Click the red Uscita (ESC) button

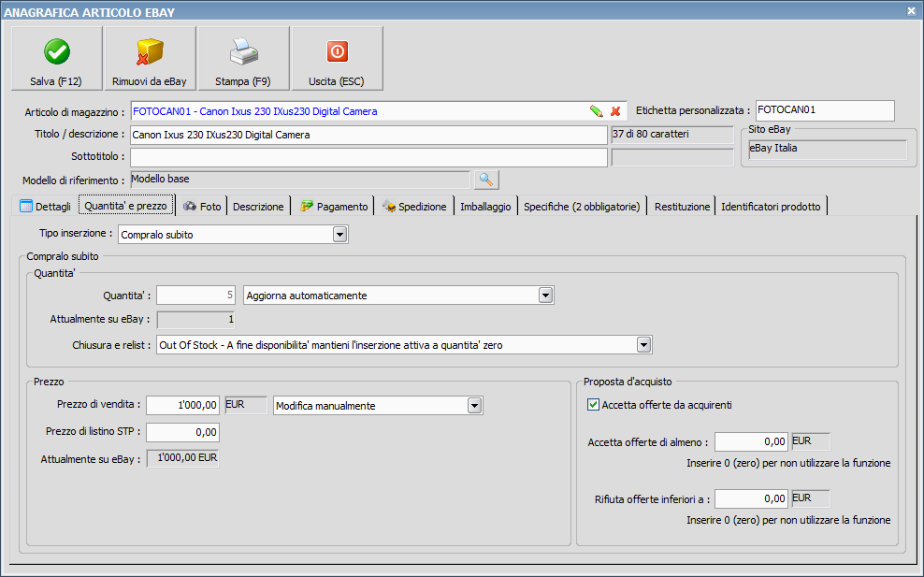337,58
